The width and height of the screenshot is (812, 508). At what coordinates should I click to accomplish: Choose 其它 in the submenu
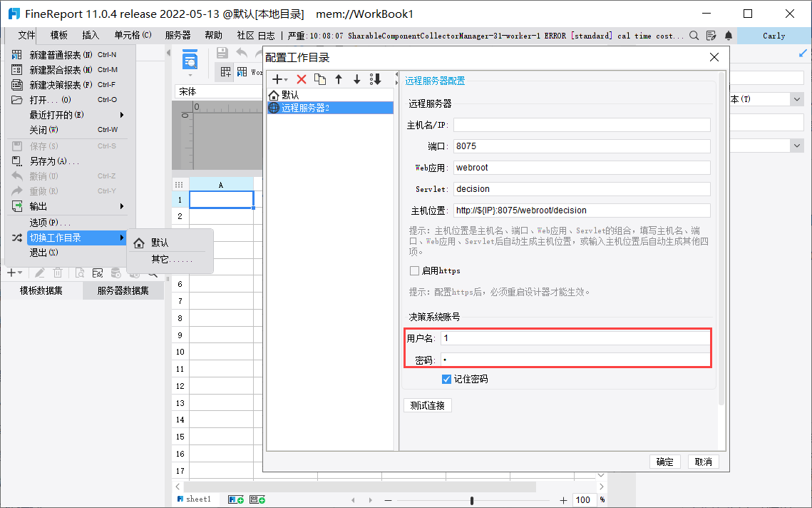[x=170, y=259]
